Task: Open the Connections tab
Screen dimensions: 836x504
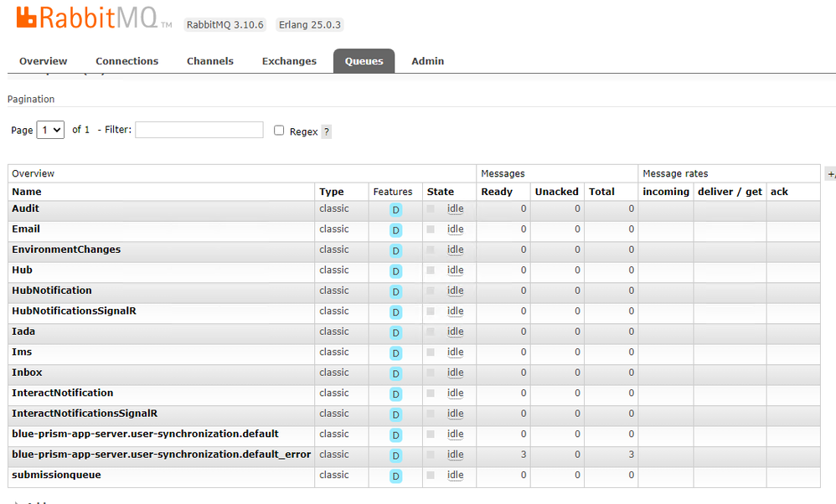Action: (126, 61)
